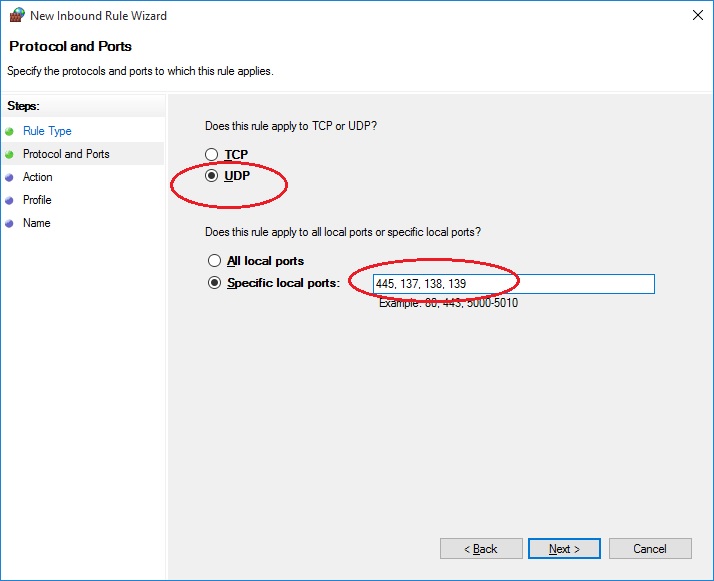The height and width of the screenshot is (581, 714).
Task: Click the blue bullet beside Action step
Action: tap(10, 177)
